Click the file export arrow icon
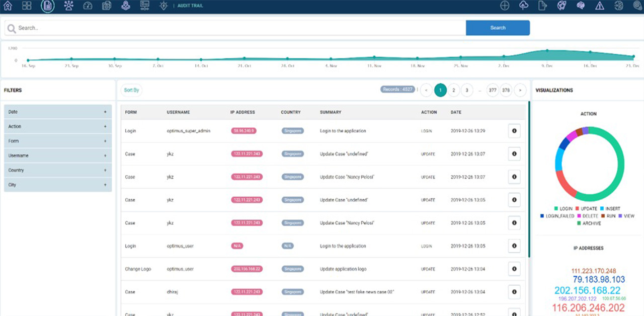644x316 pixels. click(x=542, y=6)
